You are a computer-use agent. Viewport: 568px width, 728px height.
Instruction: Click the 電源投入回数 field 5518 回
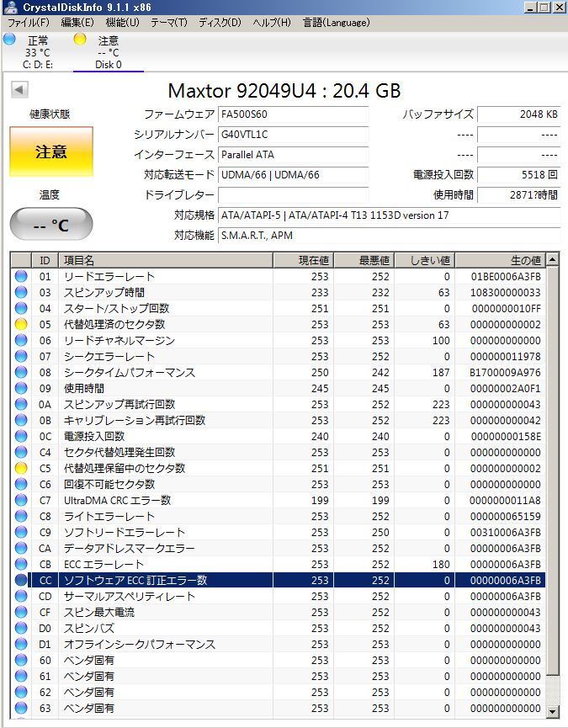(519, 175)
